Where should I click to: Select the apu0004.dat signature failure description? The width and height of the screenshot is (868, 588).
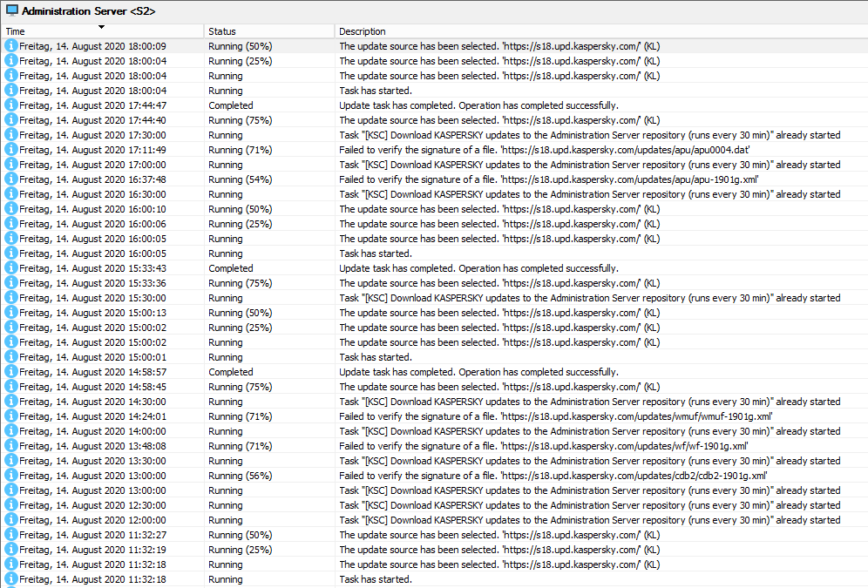coord(544,150)
